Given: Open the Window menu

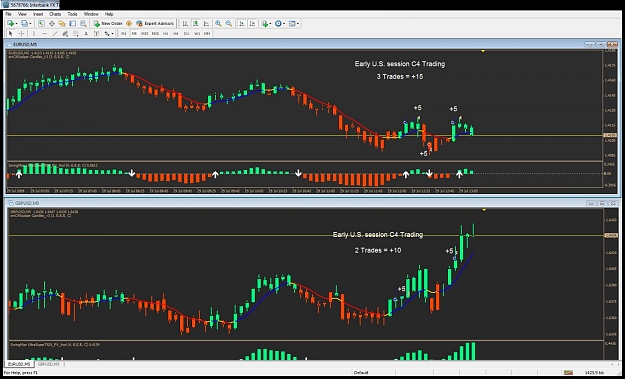Looking at the screenshot, I should pos(91,14).
